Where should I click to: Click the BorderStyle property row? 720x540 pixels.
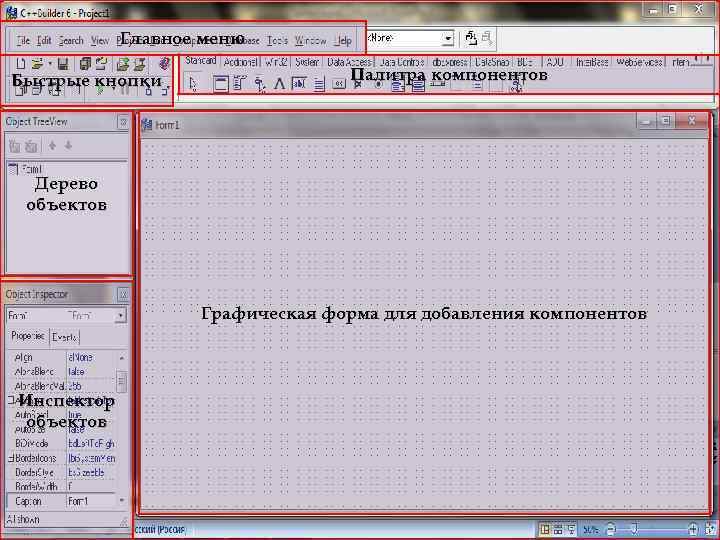click(61, 472)
